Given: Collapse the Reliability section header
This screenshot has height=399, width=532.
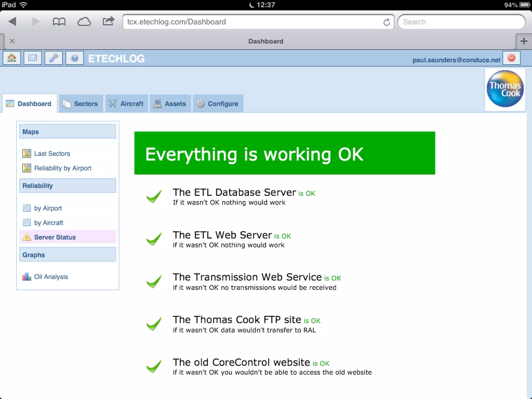Looking at the screenshot, I should tap(68, 186).
